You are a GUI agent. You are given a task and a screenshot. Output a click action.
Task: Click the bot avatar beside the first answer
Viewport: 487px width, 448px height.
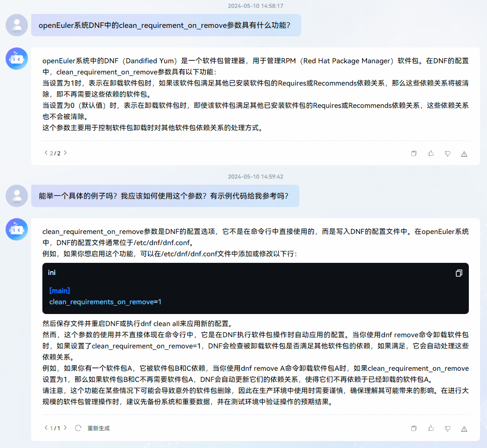(17, 59)
